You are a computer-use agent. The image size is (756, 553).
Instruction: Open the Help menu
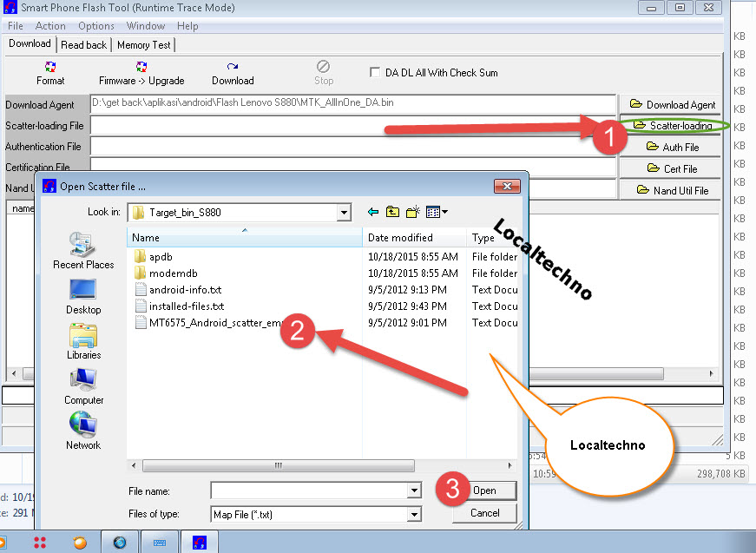pyautogui.click(x=187, y=26)
